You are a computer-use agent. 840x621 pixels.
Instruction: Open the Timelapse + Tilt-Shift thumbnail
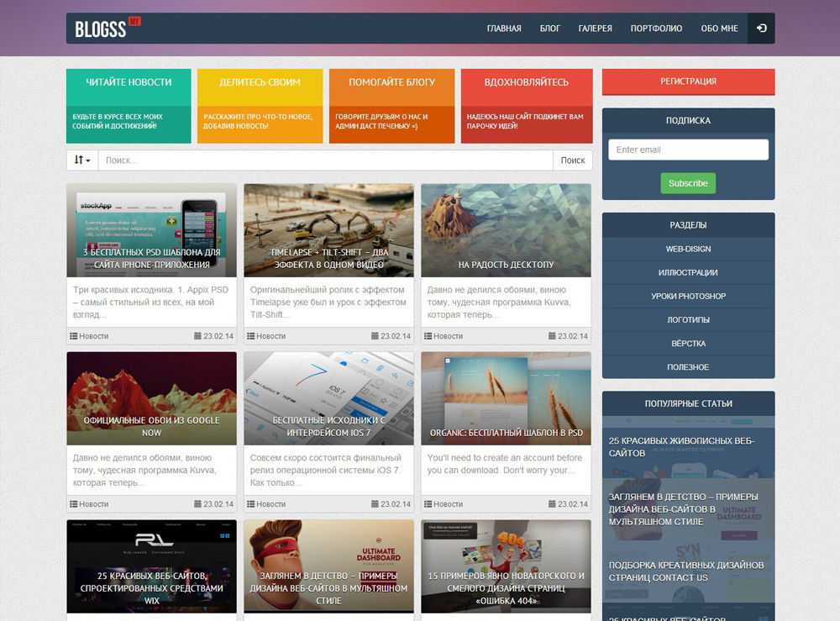[329, 230]
